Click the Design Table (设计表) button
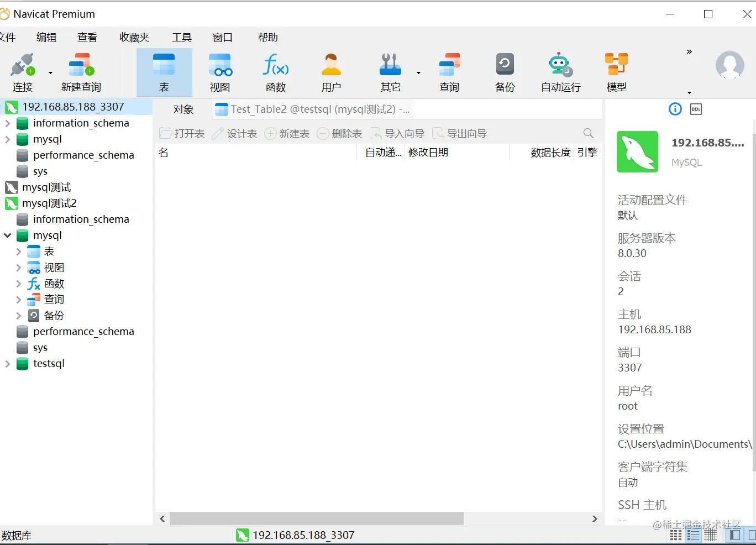Screen dimensions: 756x545 tap(234, 133)
